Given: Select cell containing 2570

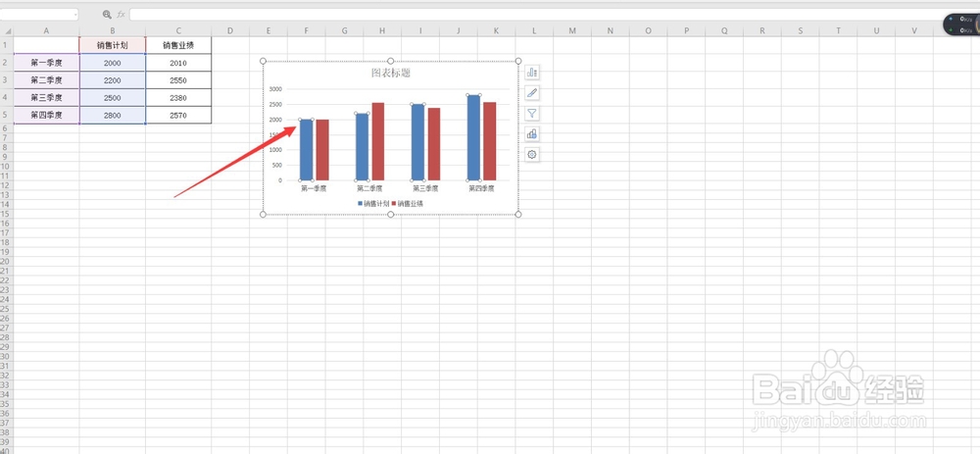Looking at the screenshot, I should (x=178, y=115).
